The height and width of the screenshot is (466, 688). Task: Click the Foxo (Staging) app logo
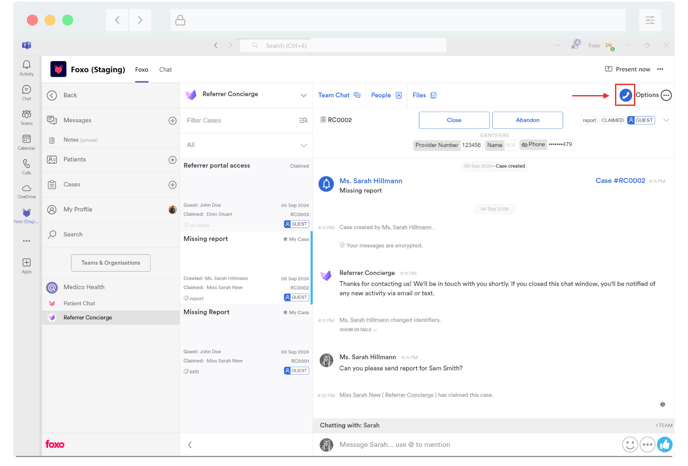(58, 69)
